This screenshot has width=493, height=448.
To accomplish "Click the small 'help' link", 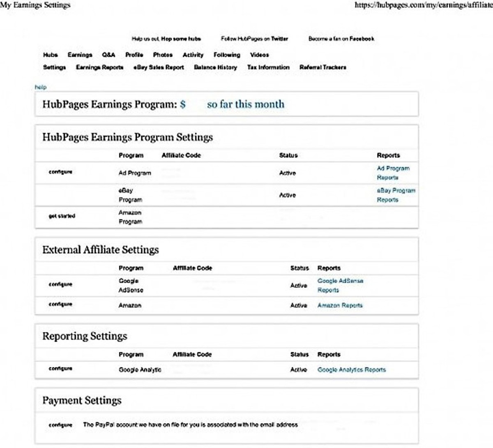I will click(x=41, y=87).
